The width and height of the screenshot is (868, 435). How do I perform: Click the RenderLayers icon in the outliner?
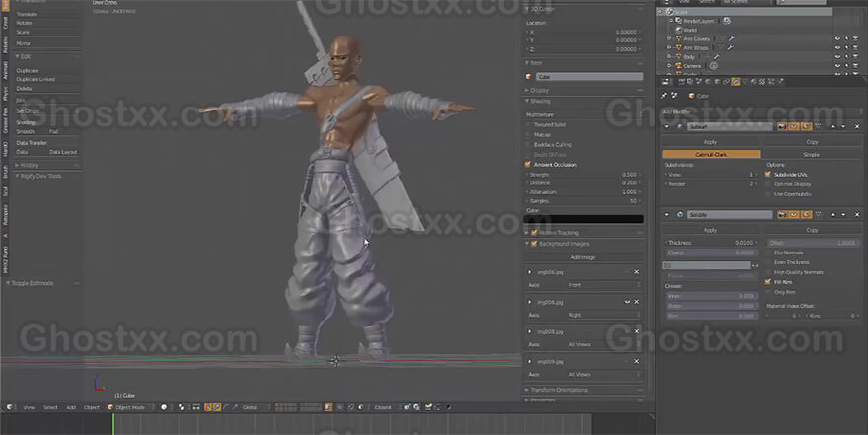tap(679, 21)
